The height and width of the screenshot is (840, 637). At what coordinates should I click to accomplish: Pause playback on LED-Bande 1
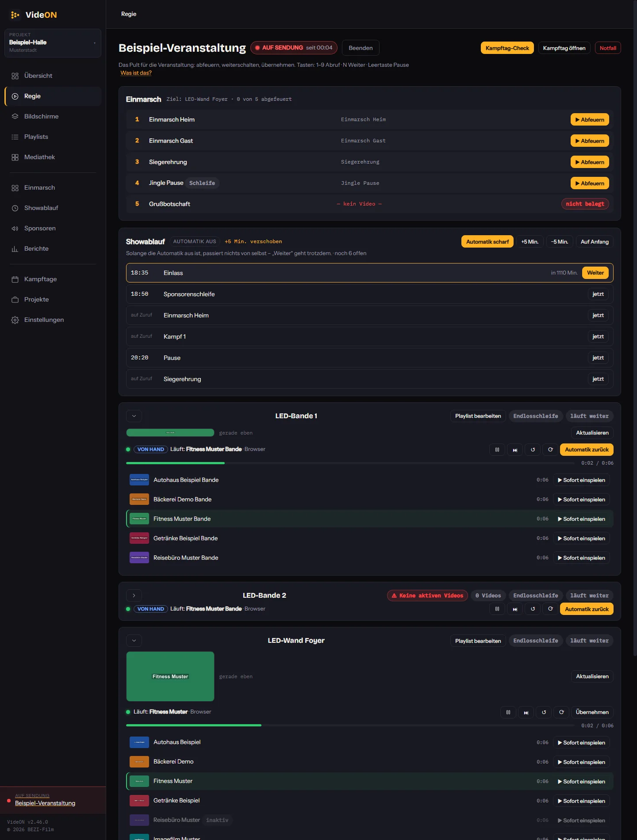pyautogui.click(x=497, y=450)
